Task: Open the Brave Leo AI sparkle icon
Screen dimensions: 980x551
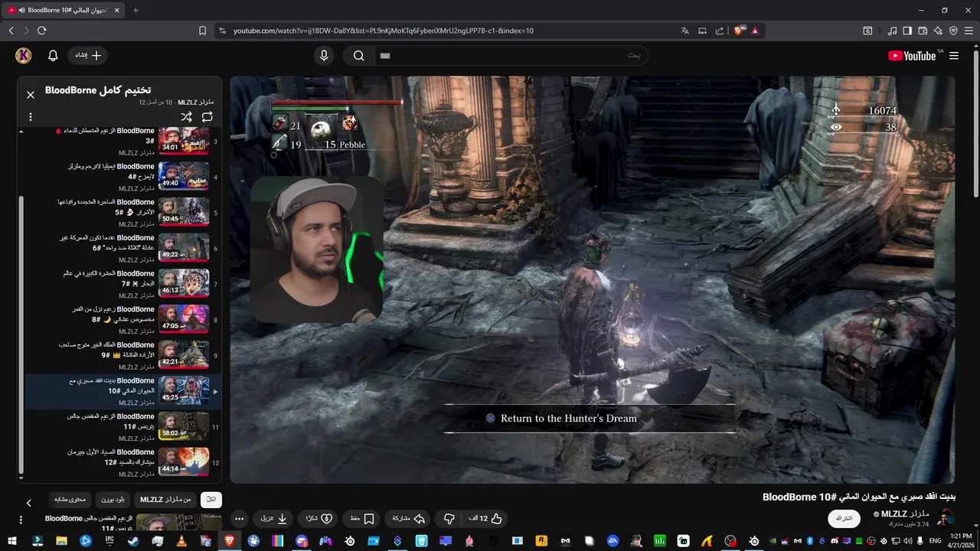Action: 938,31
